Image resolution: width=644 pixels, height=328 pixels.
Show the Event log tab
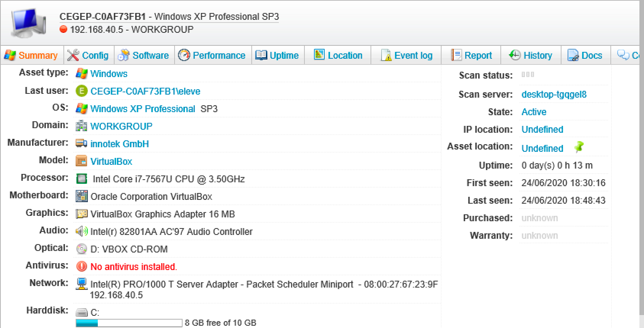(x=406, y=55)
